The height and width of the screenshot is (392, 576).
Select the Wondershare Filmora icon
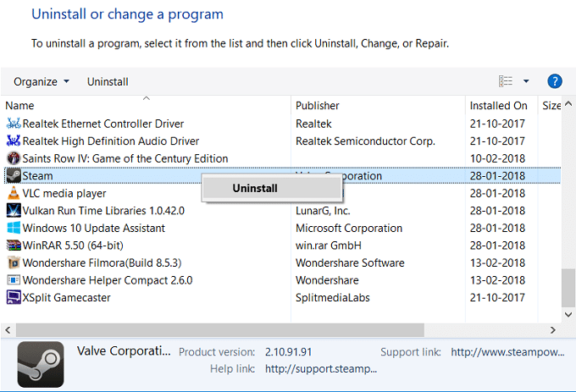coord(13,263)
